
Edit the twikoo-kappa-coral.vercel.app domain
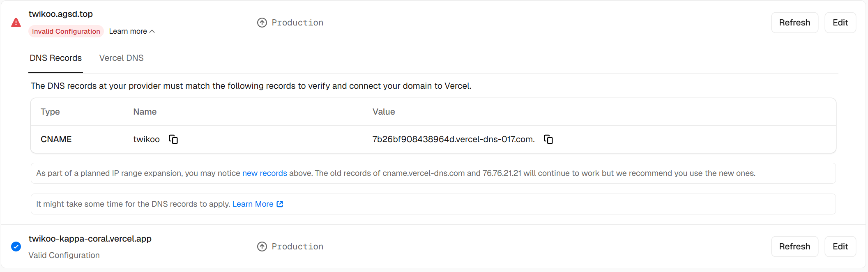point(840,247)
